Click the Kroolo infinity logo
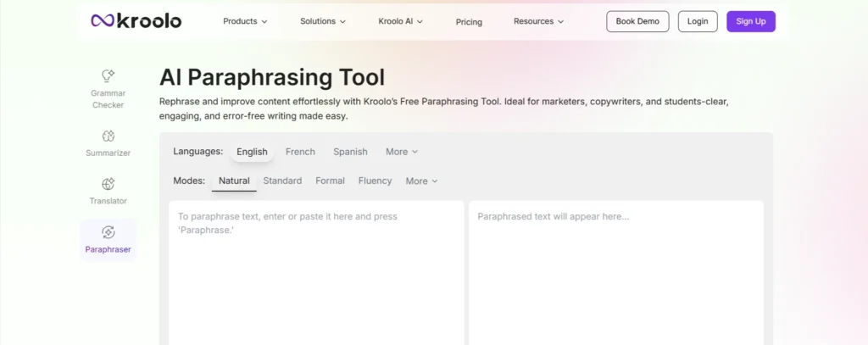Image resolution: width=868 pixels, height=345 pixels. pos(136,21)
